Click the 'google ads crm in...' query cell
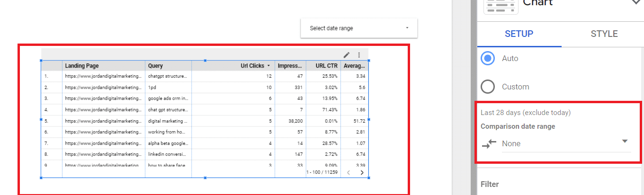The width and height of the screenshot is (644, 195). tap(168, 98)
